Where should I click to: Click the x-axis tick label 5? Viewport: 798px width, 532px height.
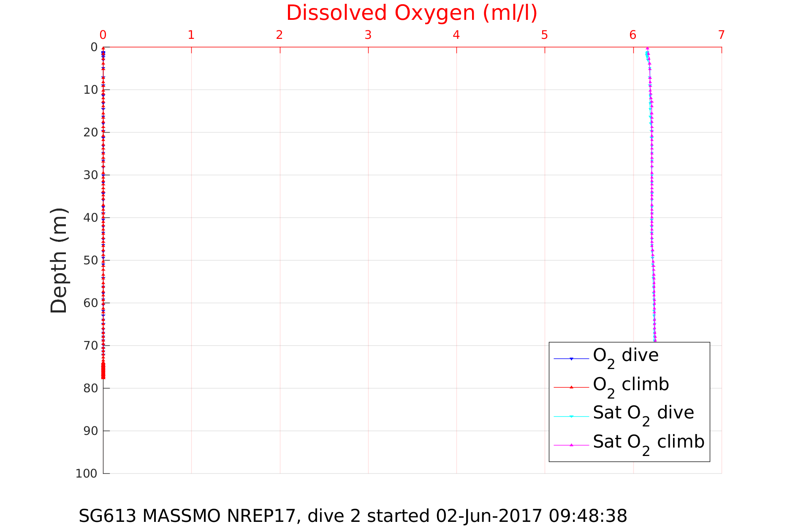[544, 35]
